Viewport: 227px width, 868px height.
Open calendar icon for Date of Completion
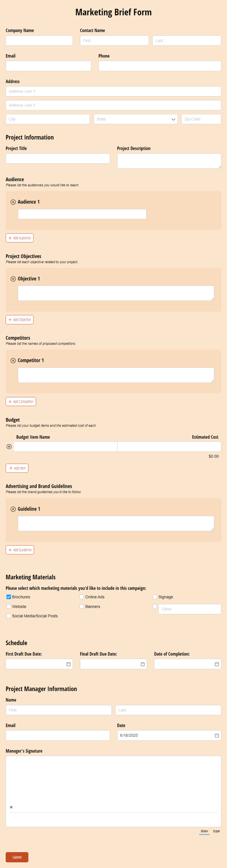tap(217, 664)
